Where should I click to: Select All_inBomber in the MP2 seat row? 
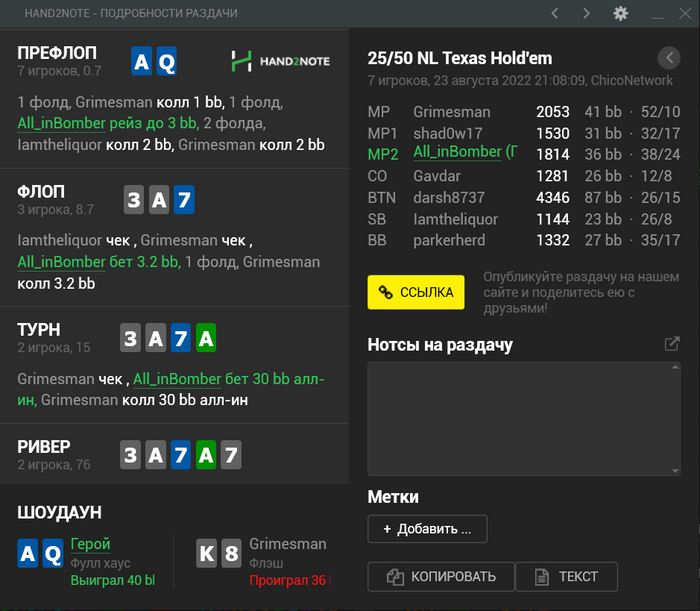coord(459,152)
